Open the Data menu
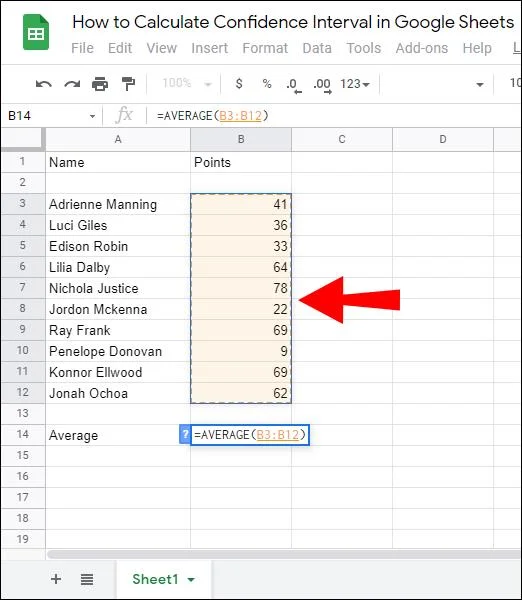The height and width of the screenshot is (600, 522). (x=317, y=48)
